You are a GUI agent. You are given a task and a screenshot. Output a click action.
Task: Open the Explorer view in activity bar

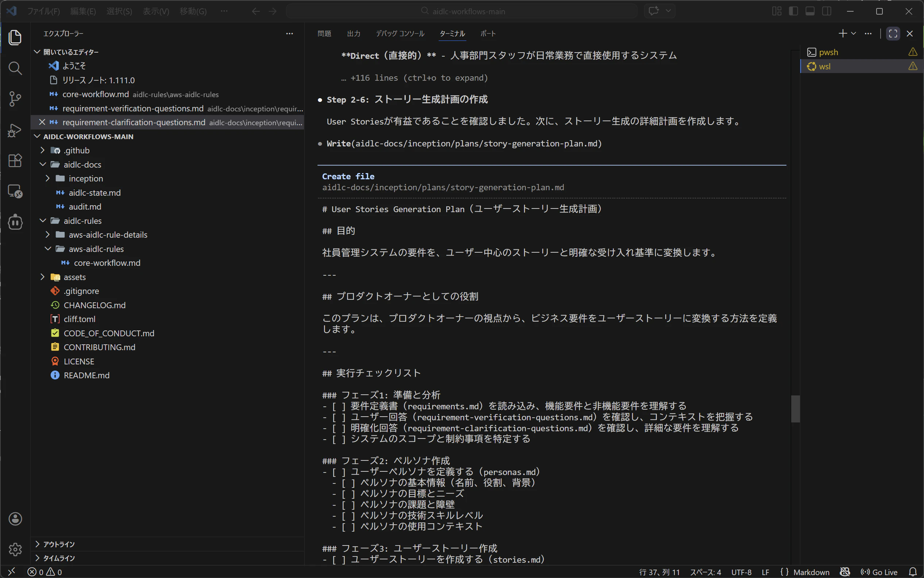click(x=15, y=38)
